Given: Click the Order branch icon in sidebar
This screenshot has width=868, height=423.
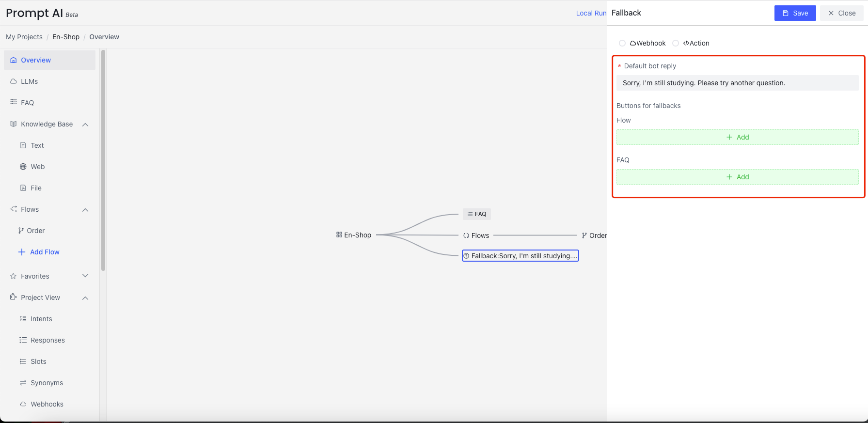Looking at the screenshot, I should point(21,231).
